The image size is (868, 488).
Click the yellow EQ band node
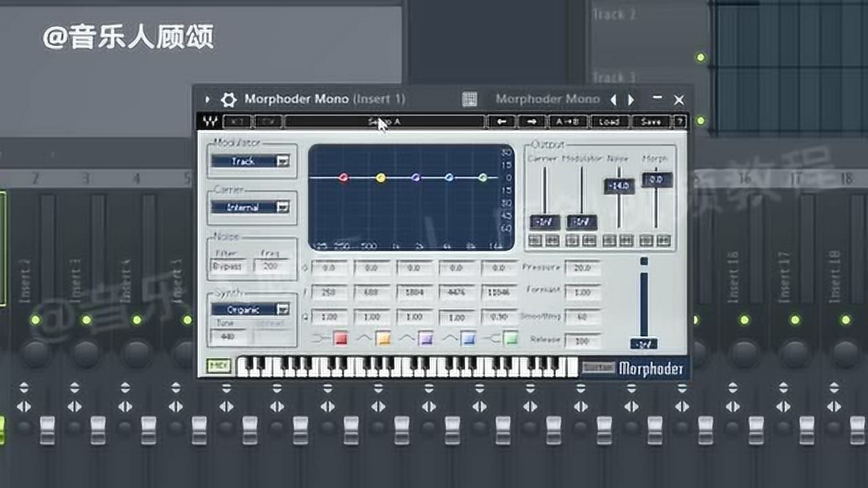380,178
